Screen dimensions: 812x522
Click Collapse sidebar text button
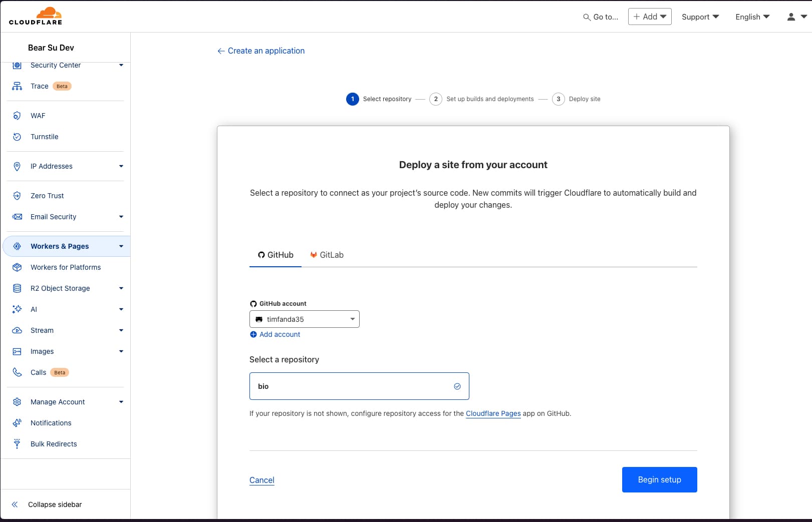point(55,504)
